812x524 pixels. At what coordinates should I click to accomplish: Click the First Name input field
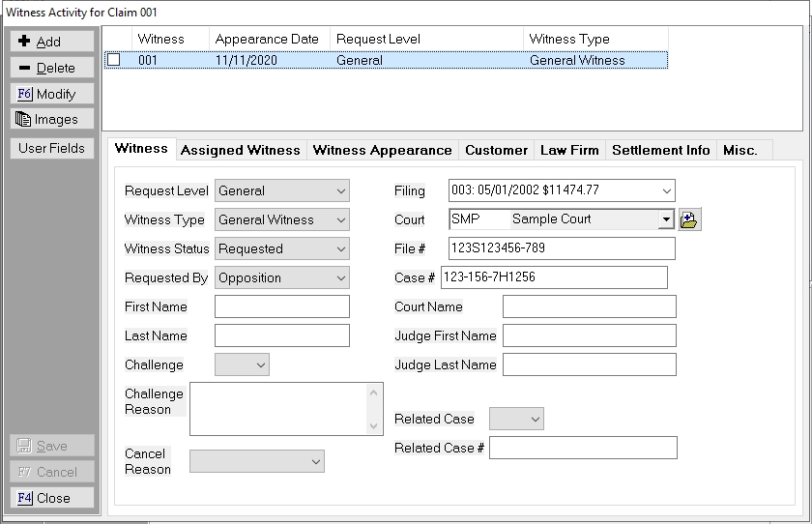(x=281, y=306)
